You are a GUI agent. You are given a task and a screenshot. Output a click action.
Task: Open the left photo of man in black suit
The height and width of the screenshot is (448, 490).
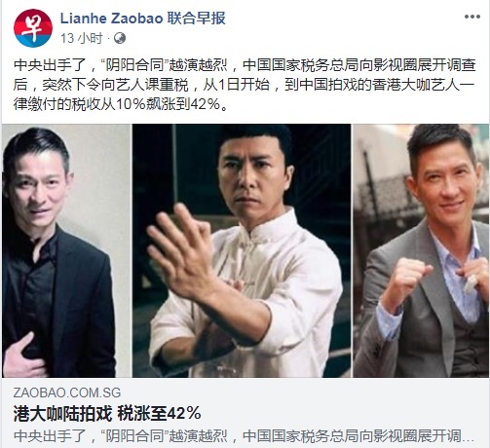tap(66, 250)
